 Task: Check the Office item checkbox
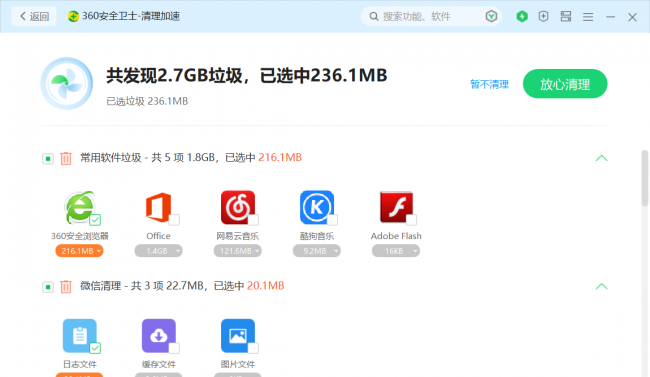click(174, 219)
